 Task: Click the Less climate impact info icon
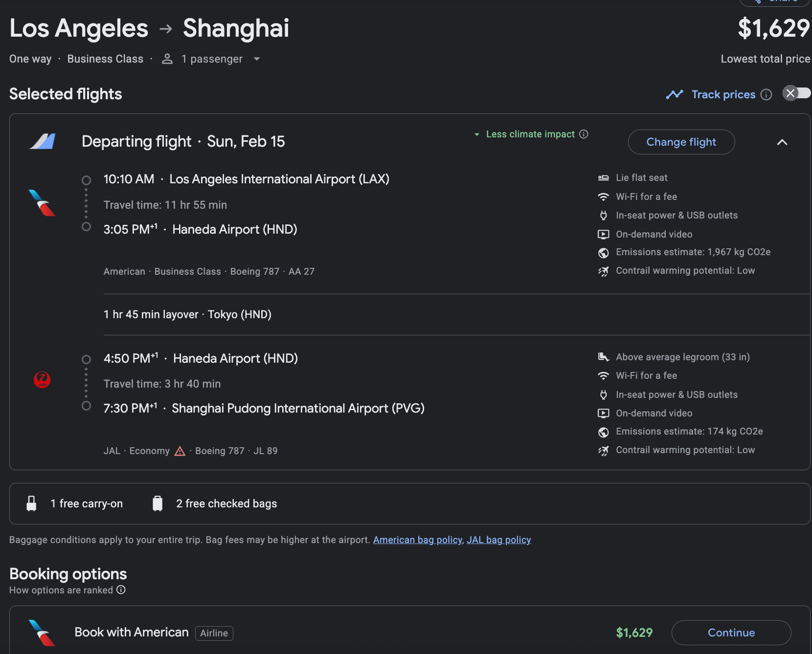584,134
